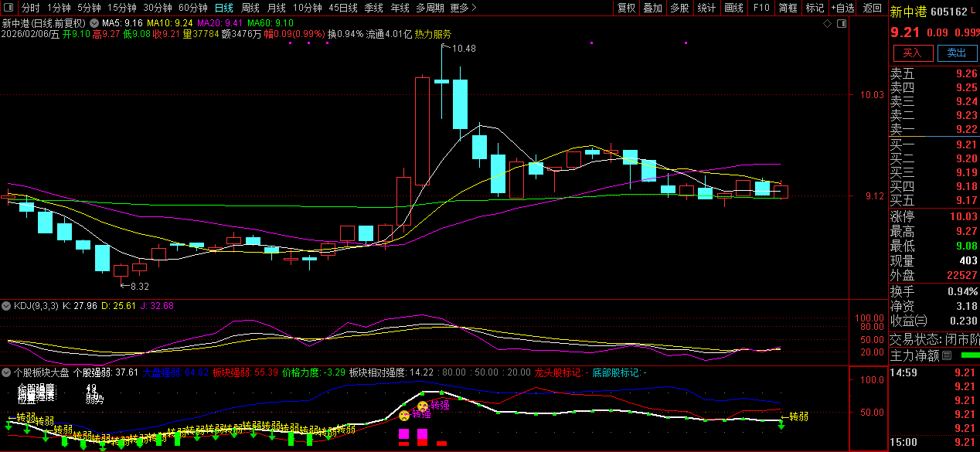
Task: Click the diamond icon above the chart
Action: [827, 24]
